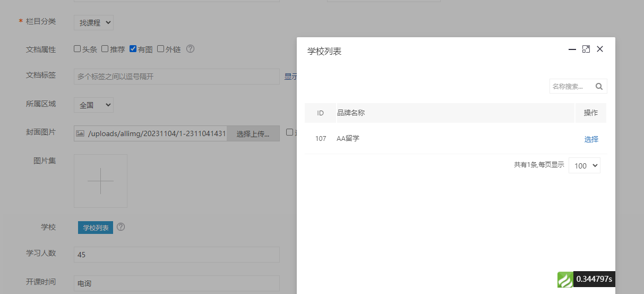The height and width of the screenshot is (294, 644).
Task: Click the image icon in 封面图片 field
Action: tap(80, 133)
